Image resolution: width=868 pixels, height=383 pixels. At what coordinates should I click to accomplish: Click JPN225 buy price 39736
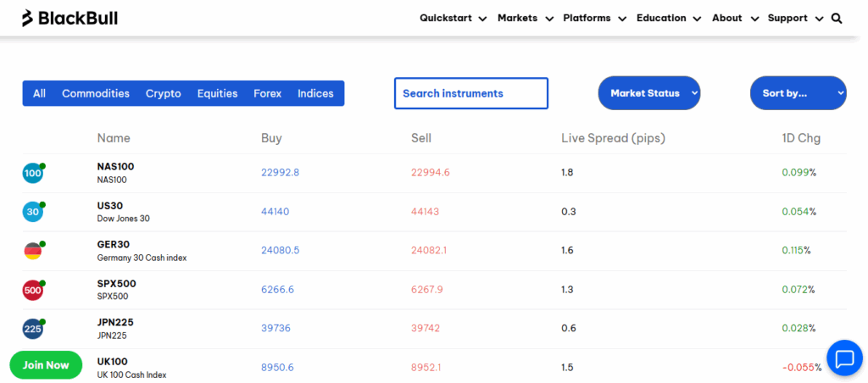[x=275, y=328]
